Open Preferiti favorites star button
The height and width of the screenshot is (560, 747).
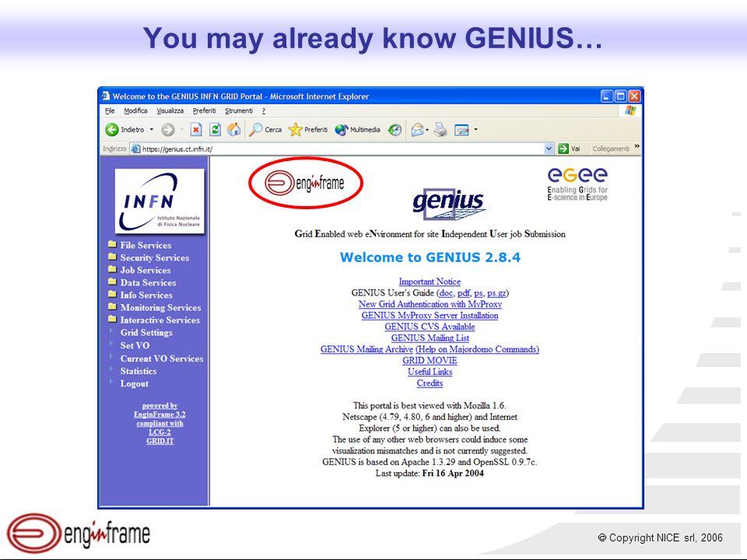coord(308,130)
